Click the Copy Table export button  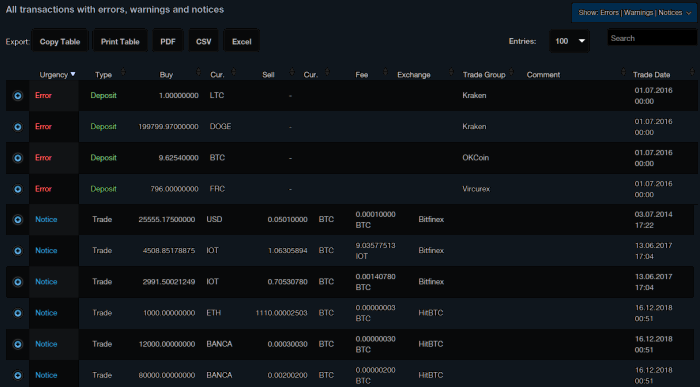pos(60,42)
